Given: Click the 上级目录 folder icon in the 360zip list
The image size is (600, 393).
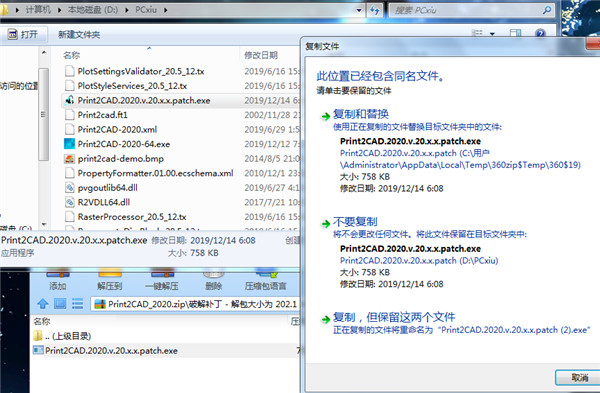Looking at the screenshot, I should point(38,336).
